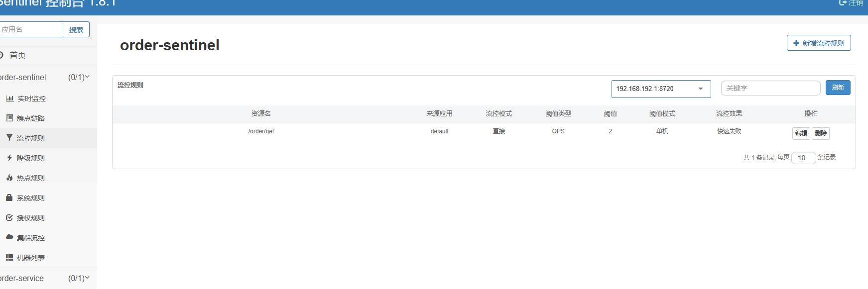Click the bar chart icon beside 实时监控
The image size is (868, 289).
pos(9,98)
